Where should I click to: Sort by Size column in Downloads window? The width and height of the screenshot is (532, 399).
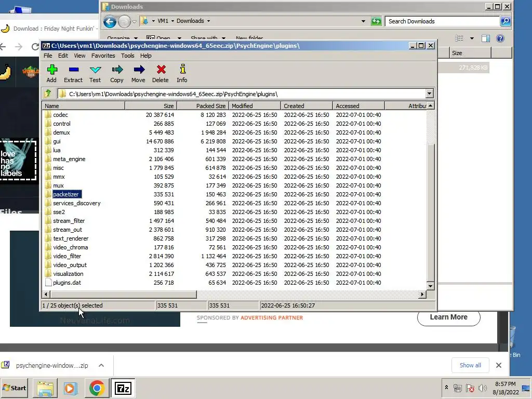[471, 53]
